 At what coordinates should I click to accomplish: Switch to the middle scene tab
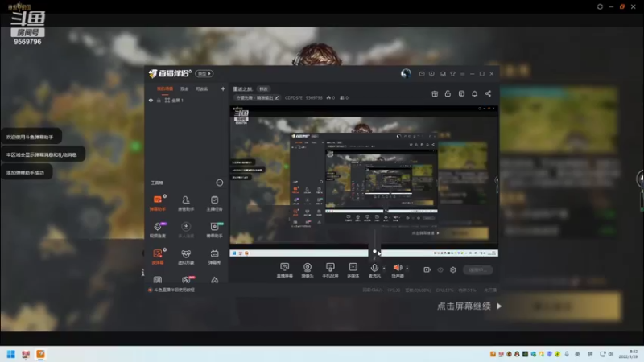pos(184,89)
